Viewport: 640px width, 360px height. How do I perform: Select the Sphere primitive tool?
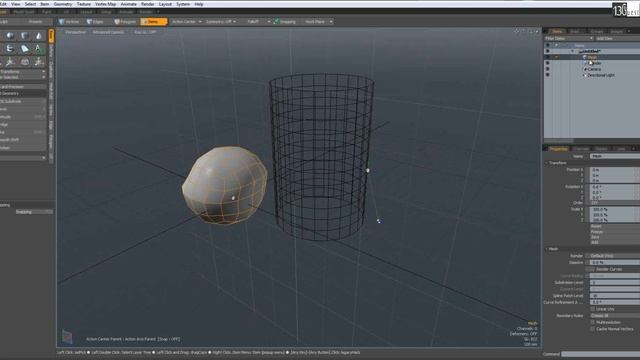click(x=10, y=36)
